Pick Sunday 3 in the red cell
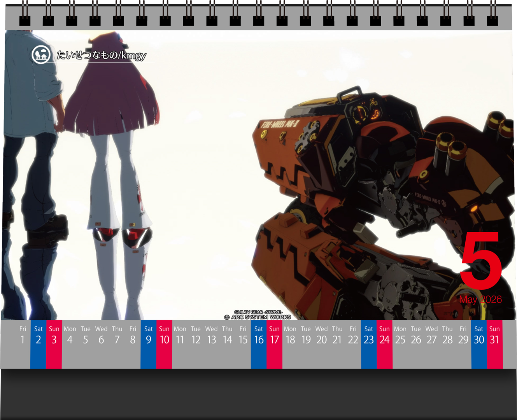This screenshot has height=420, width=517. tap(54, 336)
